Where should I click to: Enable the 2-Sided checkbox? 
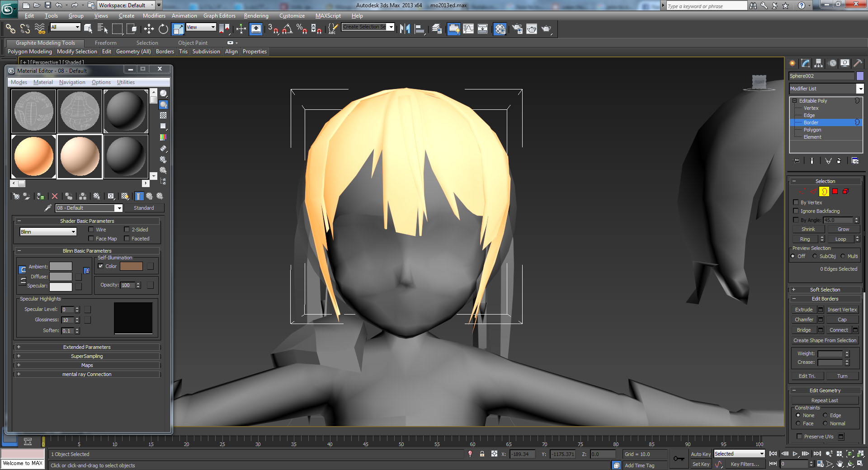point(127,230)
